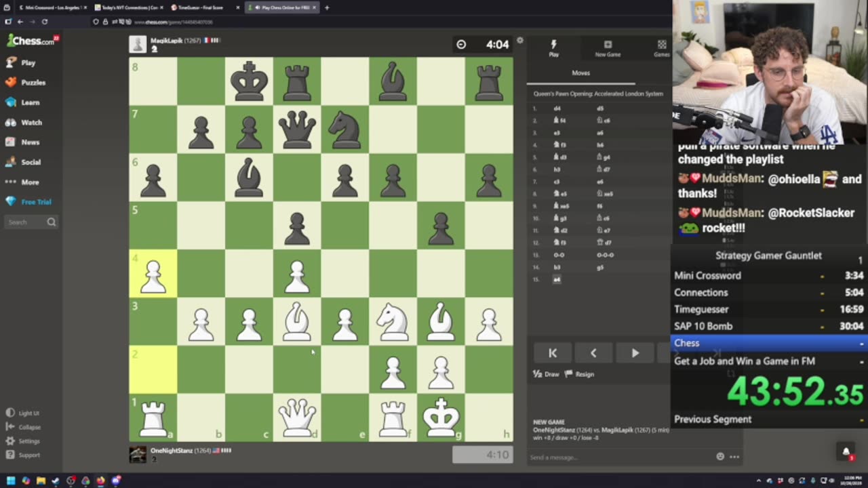Open emoji picker in chat

coord(720,457)
